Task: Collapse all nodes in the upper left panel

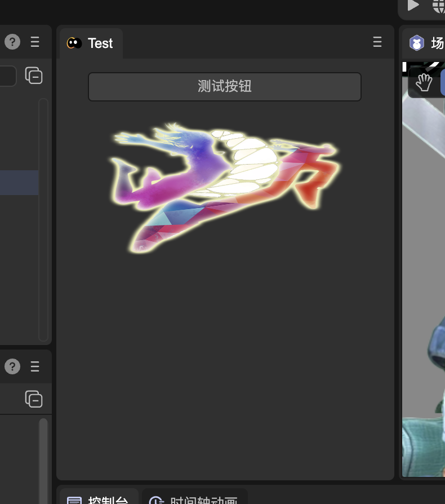Action: click(34, 76)
